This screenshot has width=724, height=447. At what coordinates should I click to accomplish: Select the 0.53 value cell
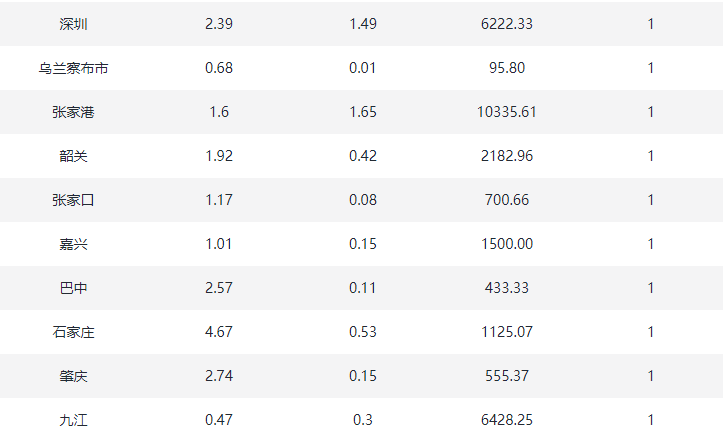(x=362, y=332)
